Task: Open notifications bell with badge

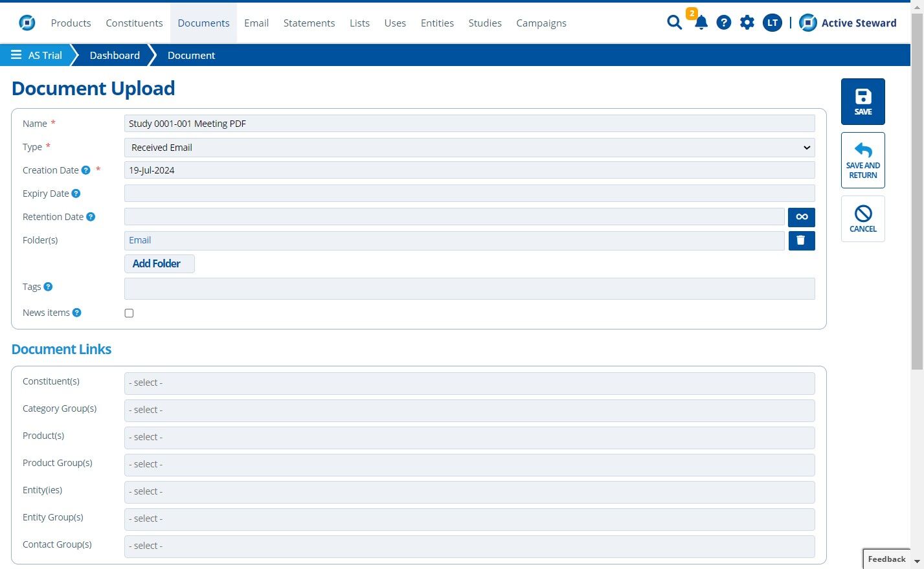Action: 700,22
